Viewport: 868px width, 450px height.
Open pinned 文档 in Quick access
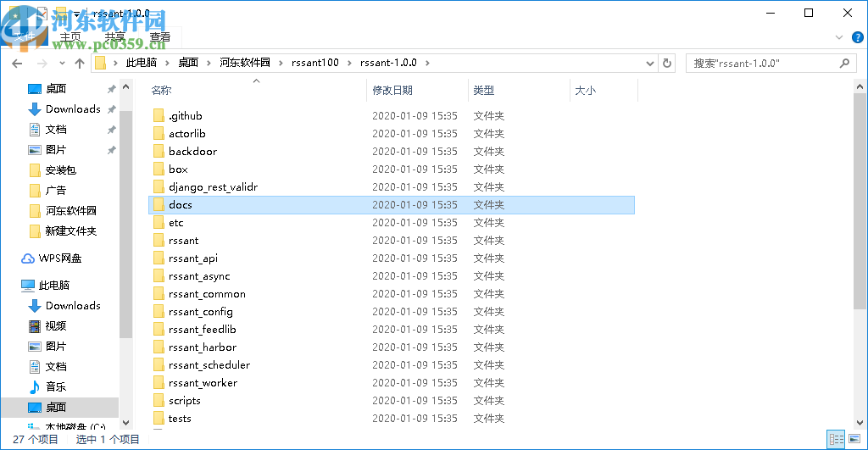[x=56, y=129]
